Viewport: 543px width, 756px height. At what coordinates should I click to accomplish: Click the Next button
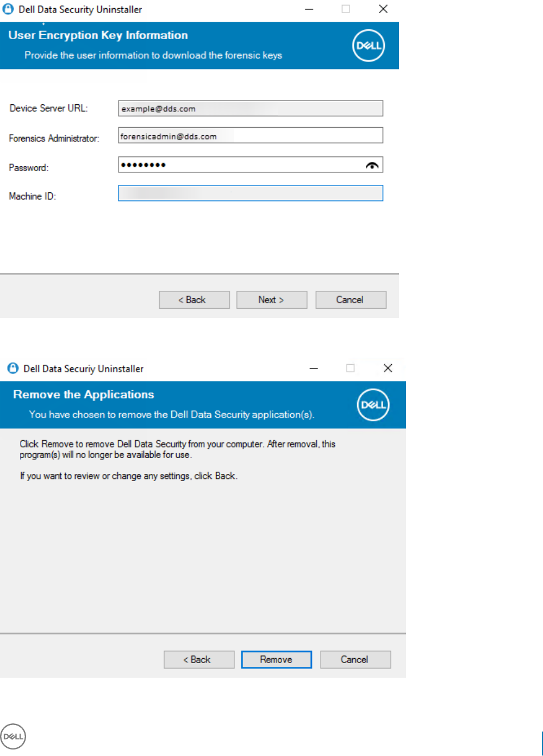pos(272,300)
